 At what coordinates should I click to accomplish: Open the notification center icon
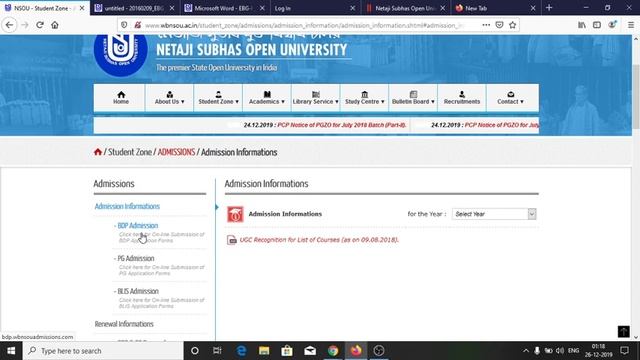click(x=624, y=351)
